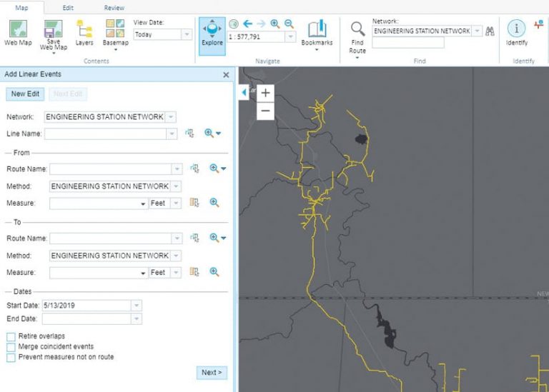Open the Start Date picker dropdown

137,306
